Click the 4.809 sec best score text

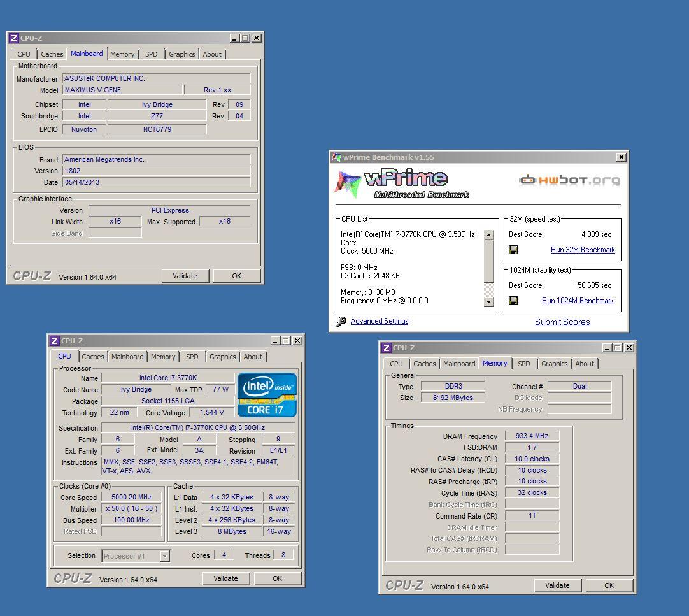tap(596, 234)
